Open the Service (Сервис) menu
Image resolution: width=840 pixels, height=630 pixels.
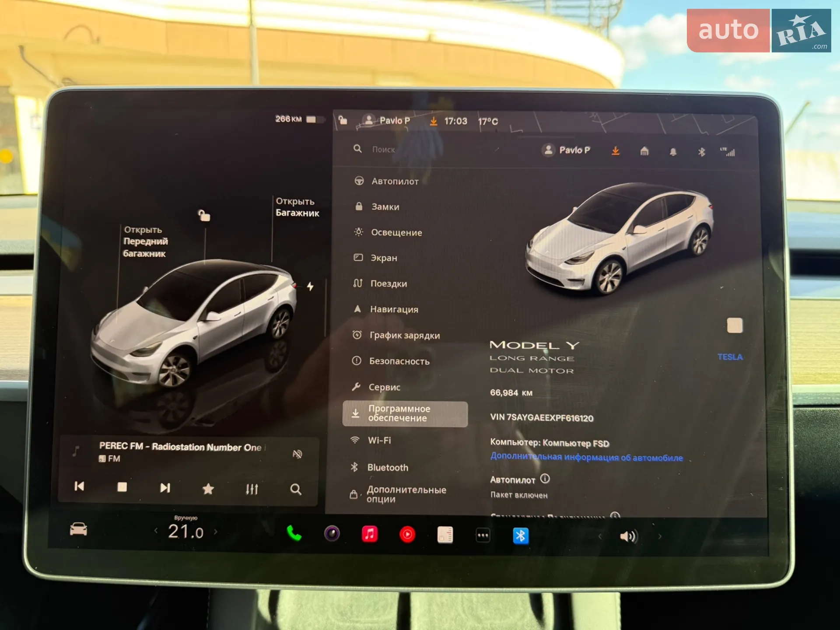point(375,387)
